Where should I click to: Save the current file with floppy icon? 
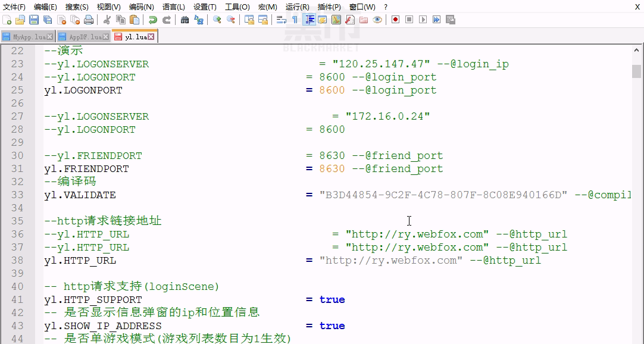(x=34, y=20)
